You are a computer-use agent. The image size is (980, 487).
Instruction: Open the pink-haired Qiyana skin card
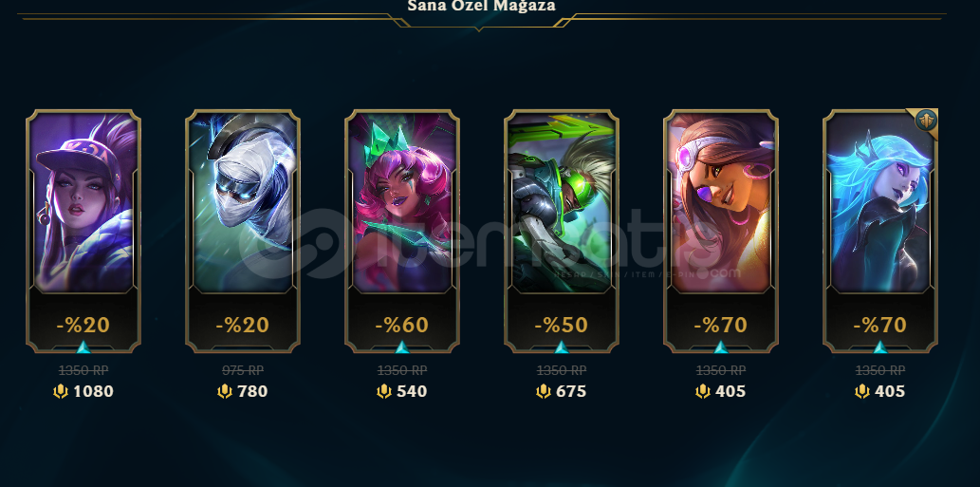(402, 231)
